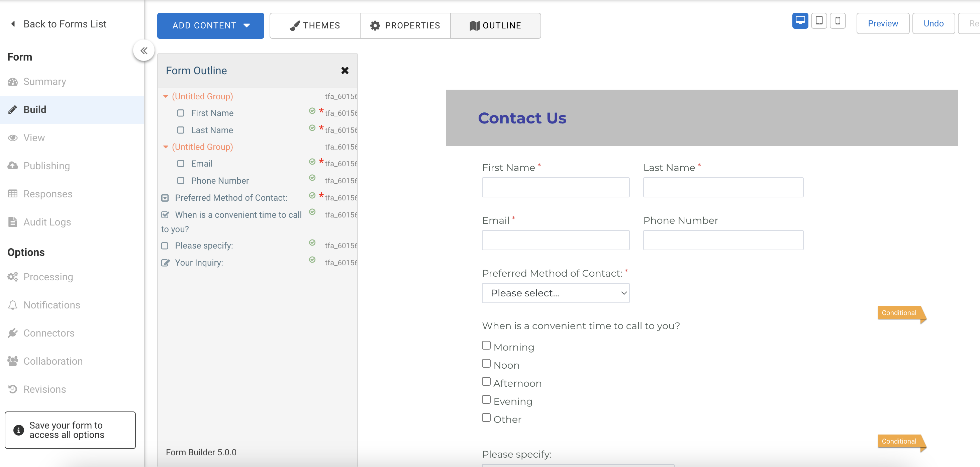
Task: Open the THEMES tab
Action: (315, 25)
